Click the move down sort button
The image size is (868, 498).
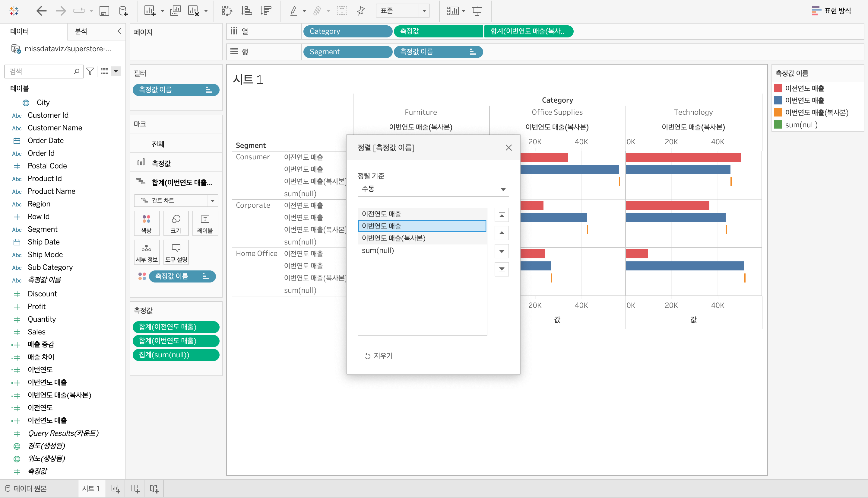[502, 251]
